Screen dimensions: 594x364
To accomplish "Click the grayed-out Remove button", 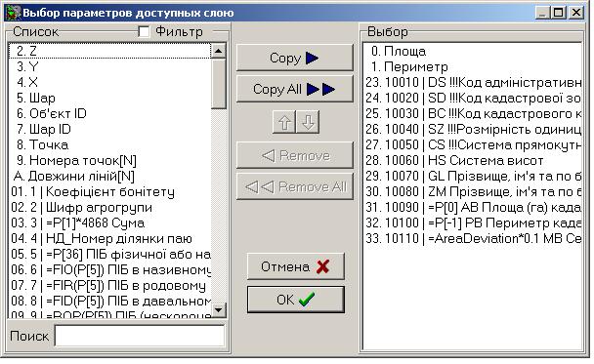I will pyautogui.click(x=294, y=155).
